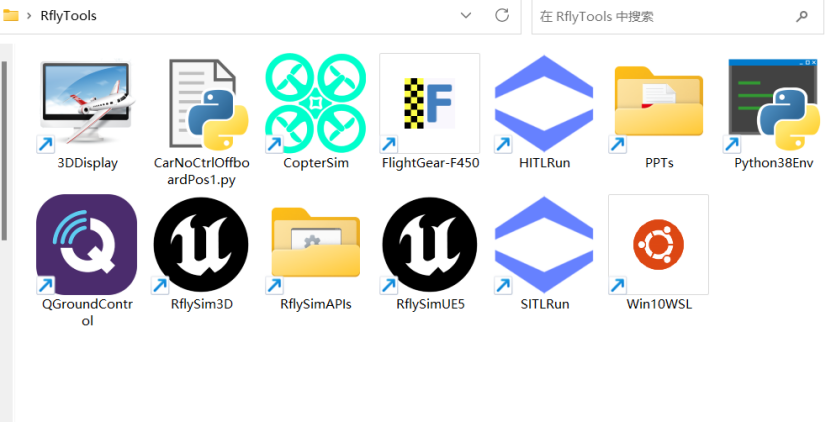Select the RflySimUE5 Unreal icon

pyautogui.click(x=430, y=244)
